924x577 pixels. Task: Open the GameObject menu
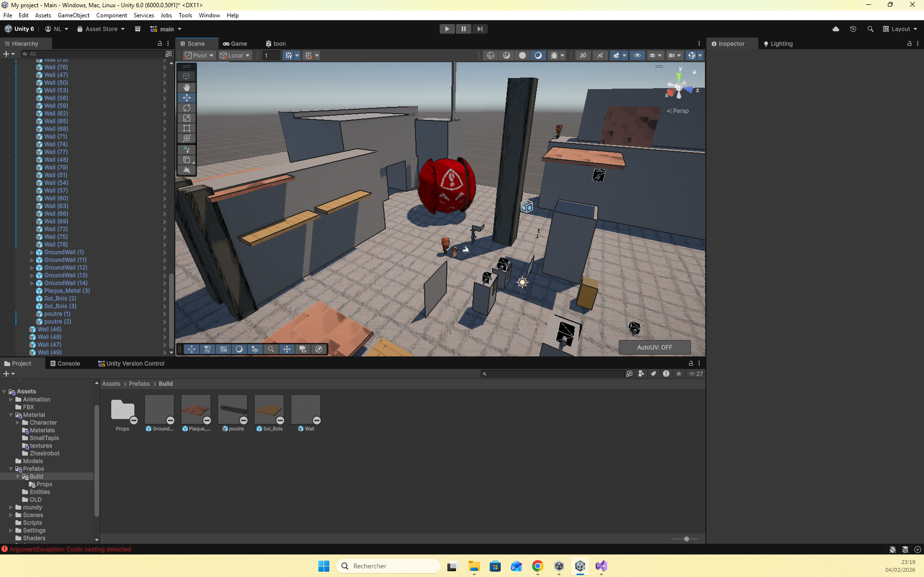click(74, 15)
